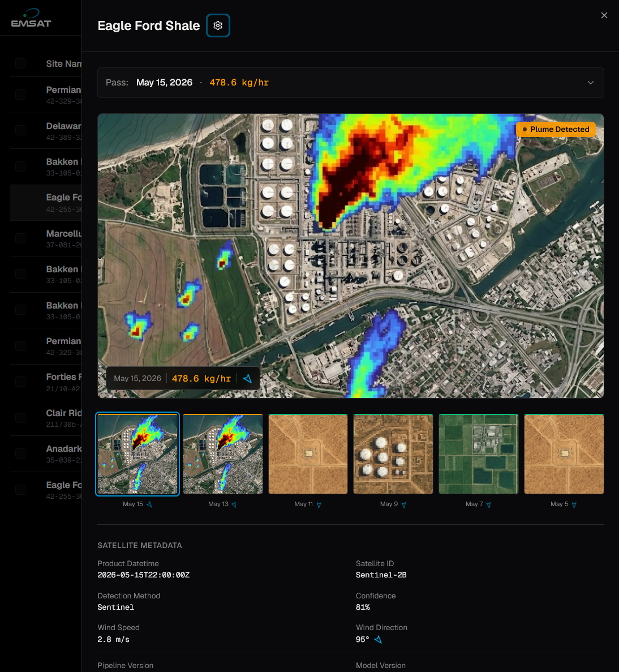Click the Product Datetime value 2026-05-15T22:00:00Z

pyautogui.click(x=144, y=575)
